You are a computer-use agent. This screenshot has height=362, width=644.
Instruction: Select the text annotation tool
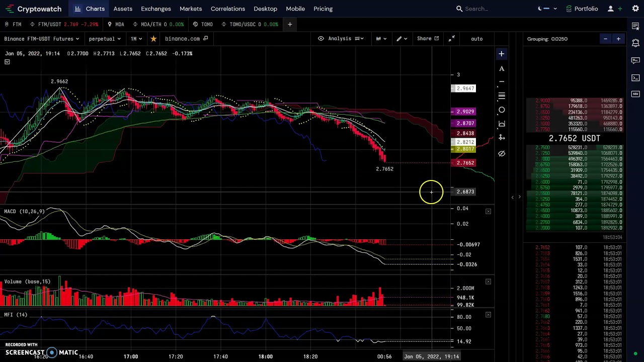pyautogui.click(x=501, y=68)
